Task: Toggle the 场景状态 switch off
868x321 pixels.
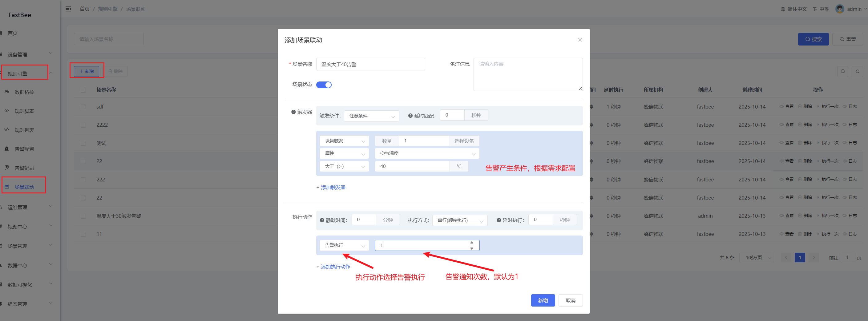Action: click(x=324, y=85)
